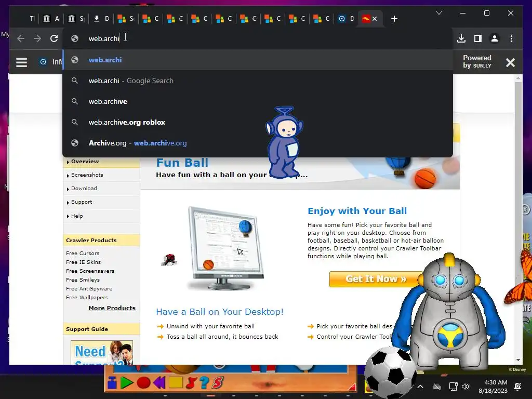The image size is (532, 399).
Task: Click the page scrollbar down arrow
Action: tap(518, 360)
